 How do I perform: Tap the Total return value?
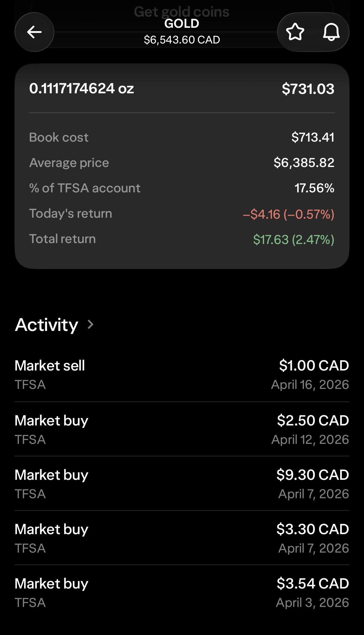tap(293, 239)
